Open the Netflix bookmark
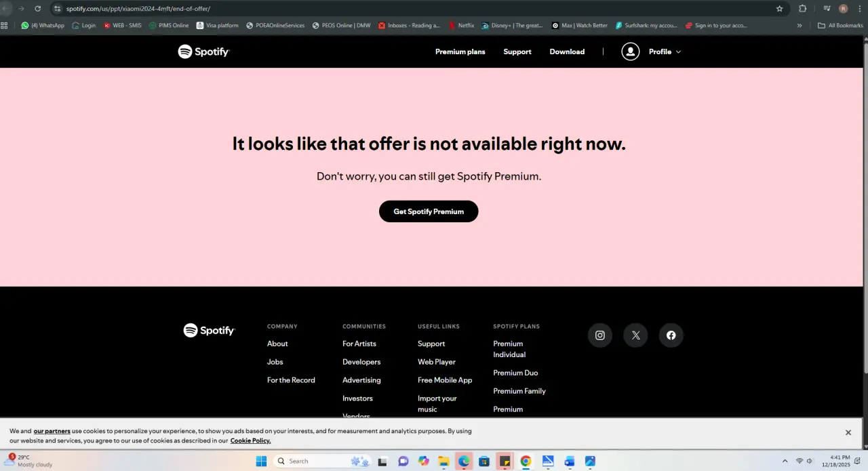Viewport: 868px width, 471px height. tap(461, 25)
